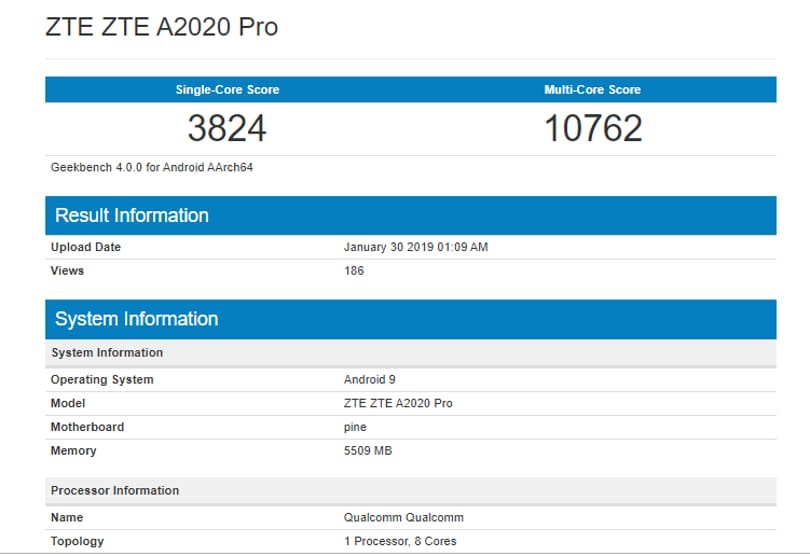Screen dimensions: 810x556
Task: Select the Single-Core Score header
Action: 227,90
